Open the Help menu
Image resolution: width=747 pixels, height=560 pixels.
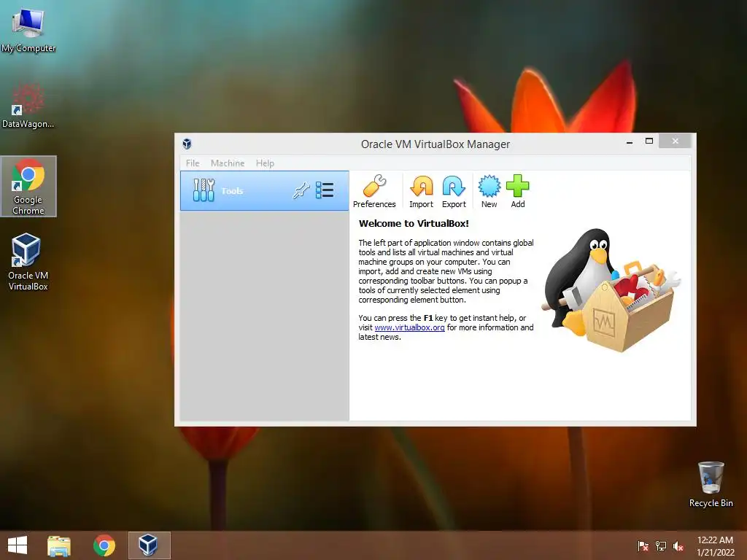click(265, 163)
